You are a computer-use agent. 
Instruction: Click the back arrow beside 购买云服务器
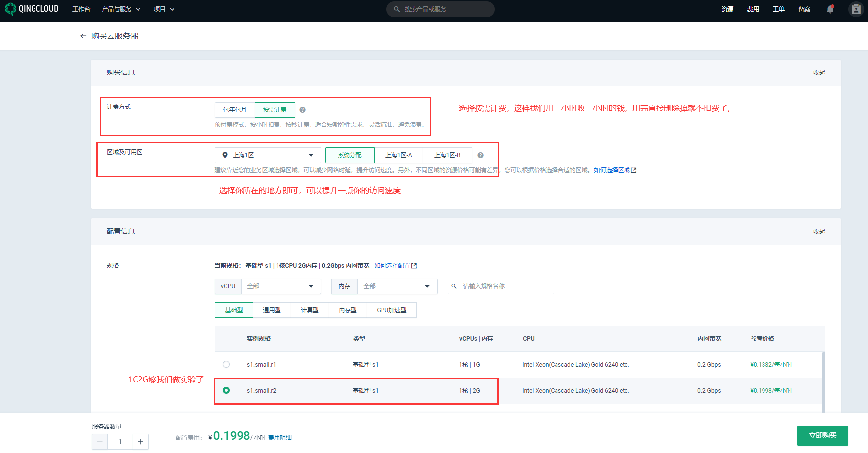click(x=83, y=36)
